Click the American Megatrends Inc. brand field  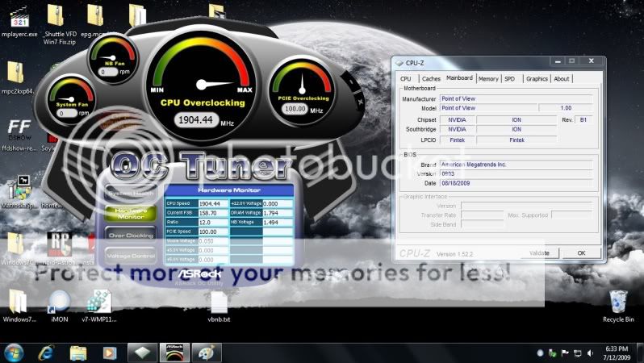[516, 165]
